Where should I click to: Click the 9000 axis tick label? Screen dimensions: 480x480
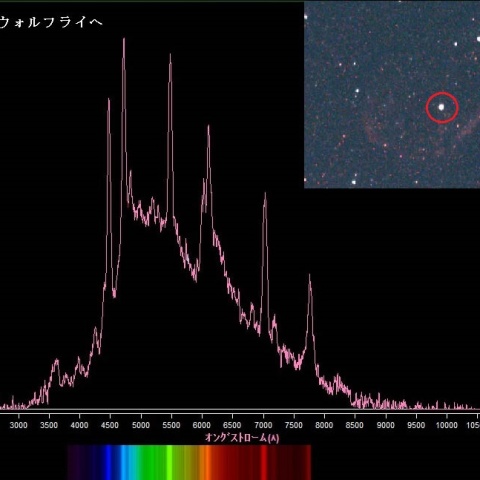386,425
